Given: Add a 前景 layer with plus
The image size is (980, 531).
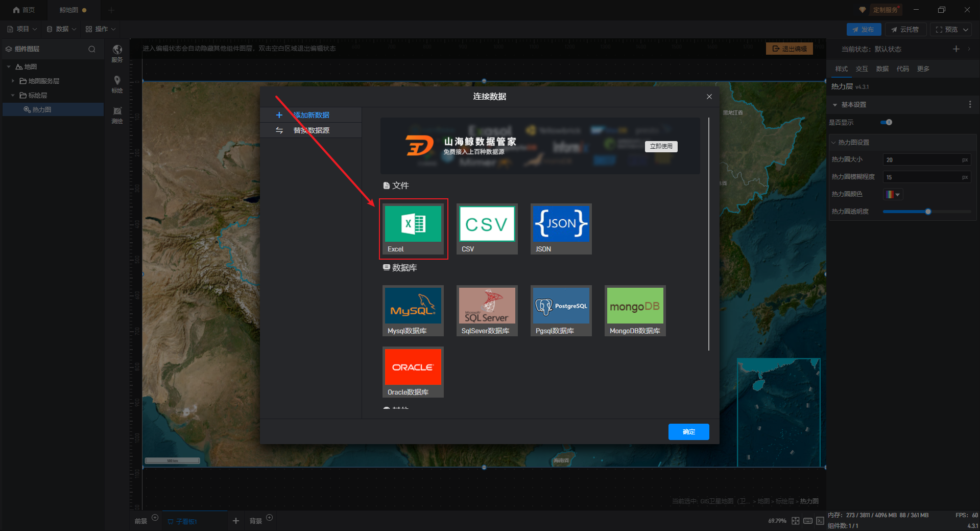Looking at the screenshot, I should [x=155, y=518].
